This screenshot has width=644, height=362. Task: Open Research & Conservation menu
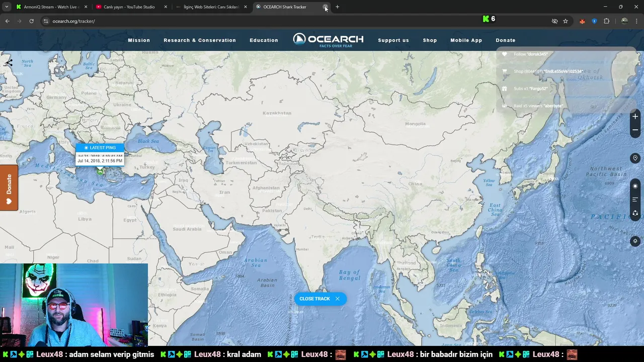(200, 40)
